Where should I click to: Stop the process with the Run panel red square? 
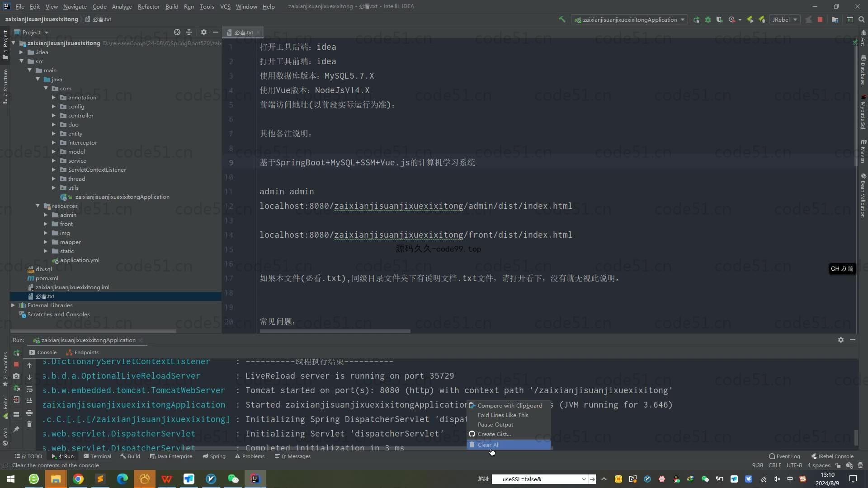[x=16, y=364]
